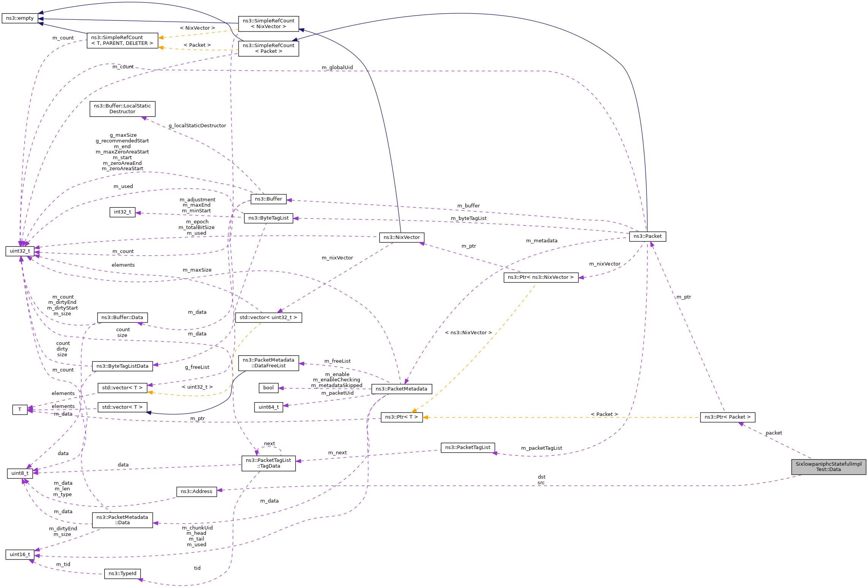The width and height of the screenshot is (868, 588).
Task: Select the ns3::Buffer::Data node
Action: [x=122, y=318]
